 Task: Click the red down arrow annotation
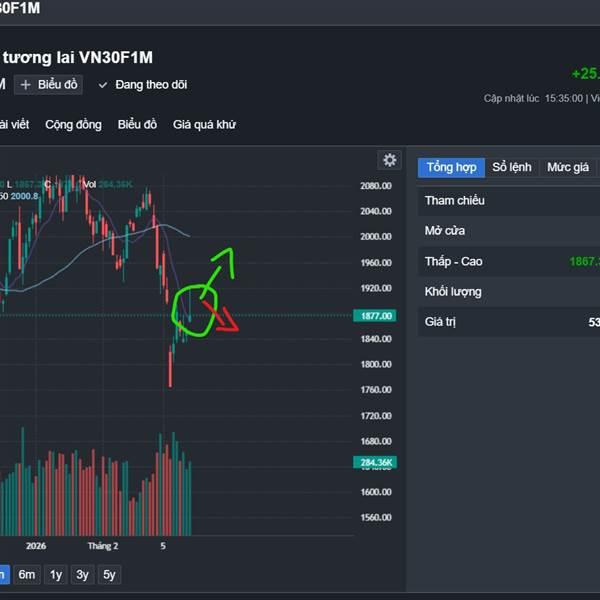226,320
